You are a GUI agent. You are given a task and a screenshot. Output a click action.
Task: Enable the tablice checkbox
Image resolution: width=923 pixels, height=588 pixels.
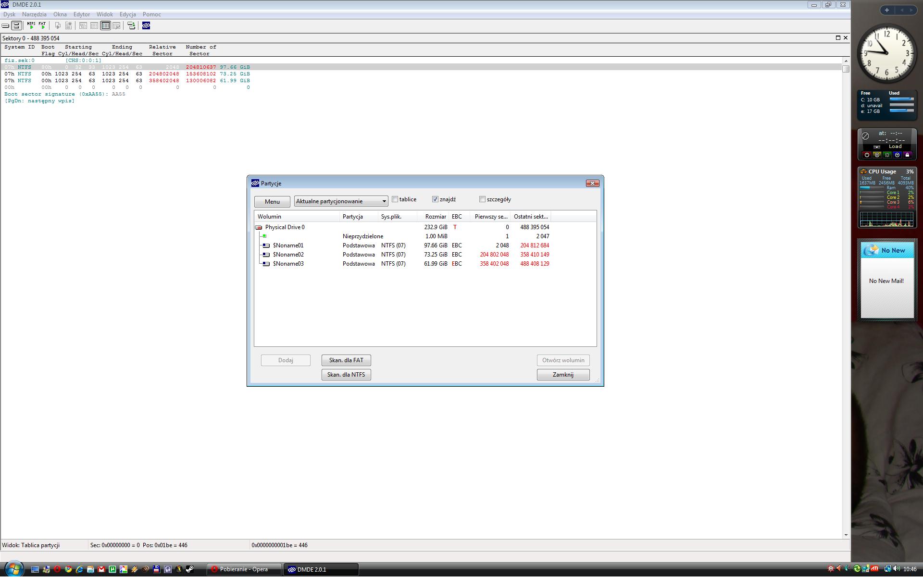click(x=395, y=199)
